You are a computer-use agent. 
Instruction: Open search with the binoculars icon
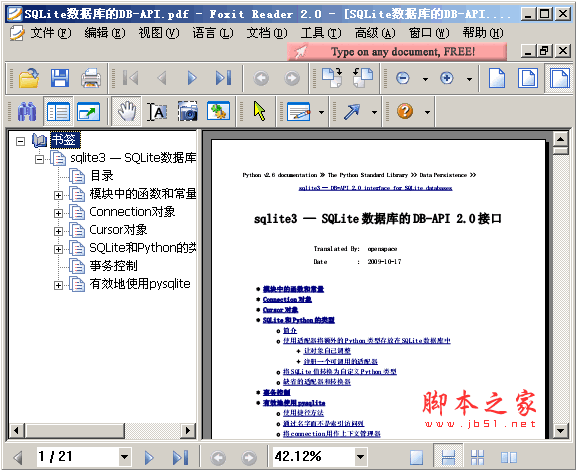27,111
